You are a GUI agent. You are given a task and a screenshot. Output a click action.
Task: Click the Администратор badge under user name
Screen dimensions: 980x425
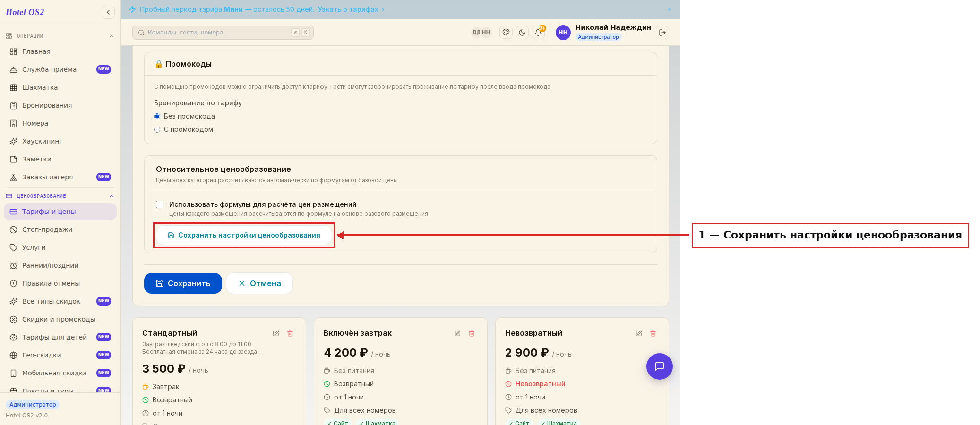point(598,37)
